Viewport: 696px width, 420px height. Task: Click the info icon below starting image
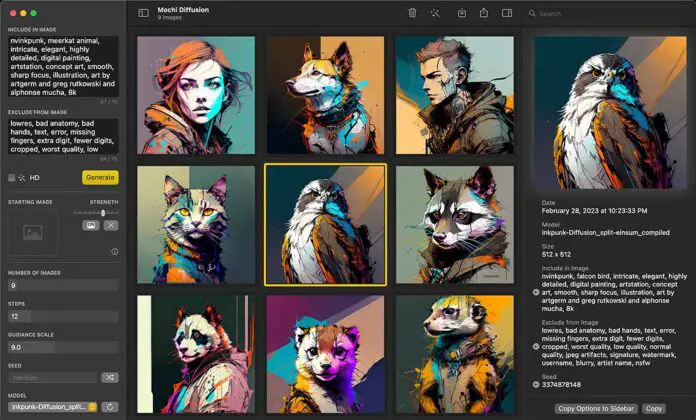pos(114,251)
